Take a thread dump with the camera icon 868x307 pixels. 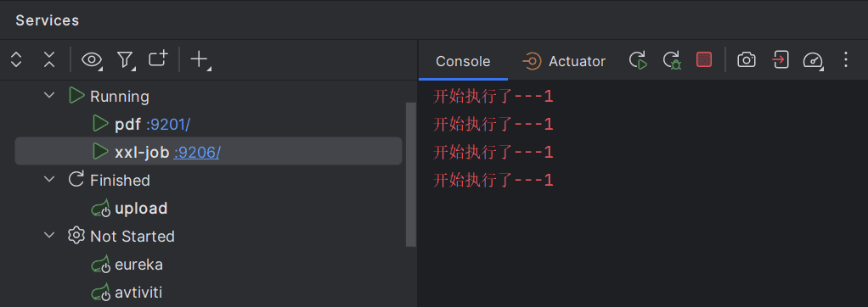[747, 59]
